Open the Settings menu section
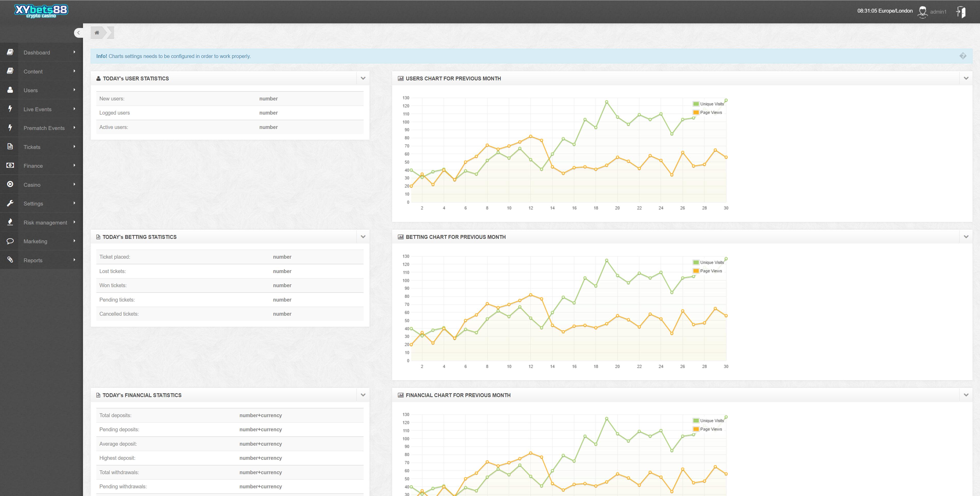980x496 pixels. point(41,203)
